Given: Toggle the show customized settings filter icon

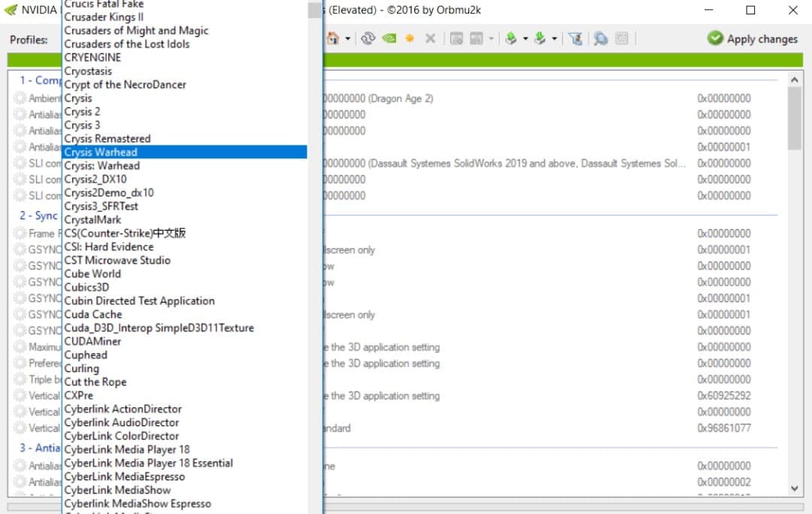Looking at the screenshot, I should click(x=575, y=38).
